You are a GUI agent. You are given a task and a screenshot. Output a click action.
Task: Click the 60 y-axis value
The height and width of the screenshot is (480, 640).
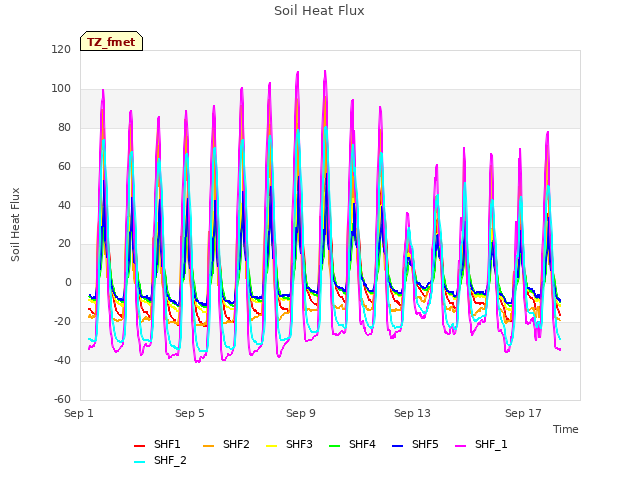point(64,167)
